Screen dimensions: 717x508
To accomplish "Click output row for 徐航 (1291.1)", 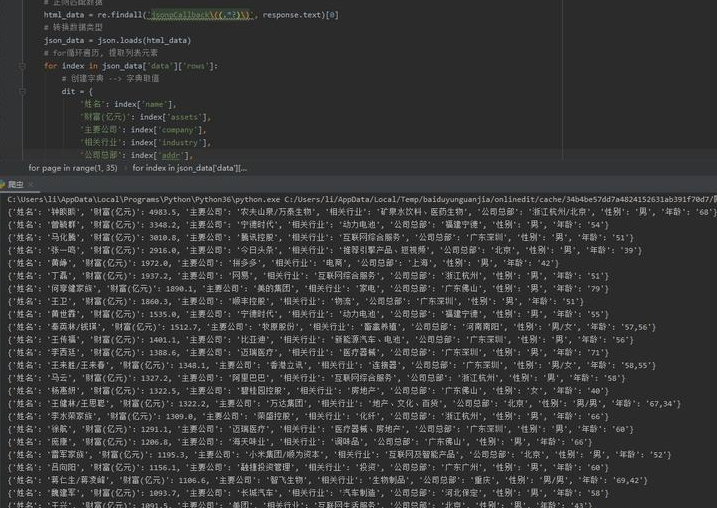I will point(320,430).
